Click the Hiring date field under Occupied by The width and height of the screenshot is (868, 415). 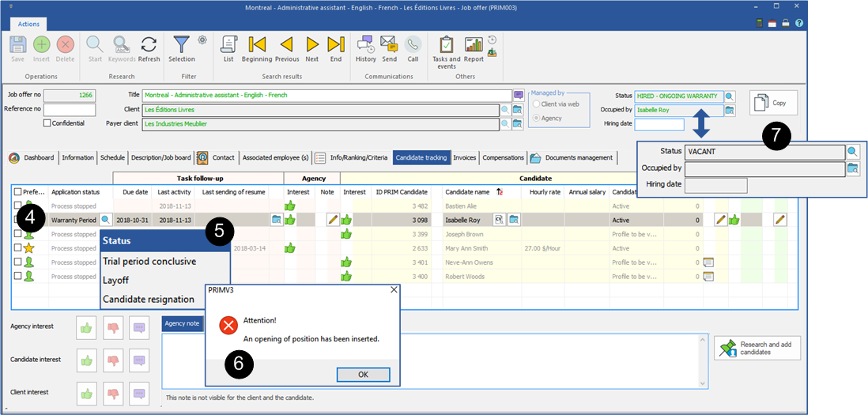pyautogui.click(x=659, y=125)
